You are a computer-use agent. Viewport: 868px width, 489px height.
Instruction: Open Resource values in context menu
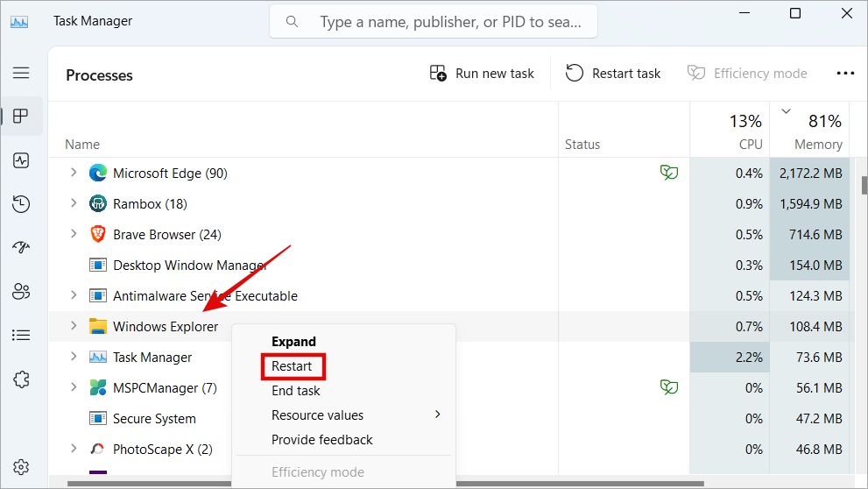click(x=343, y=415)
